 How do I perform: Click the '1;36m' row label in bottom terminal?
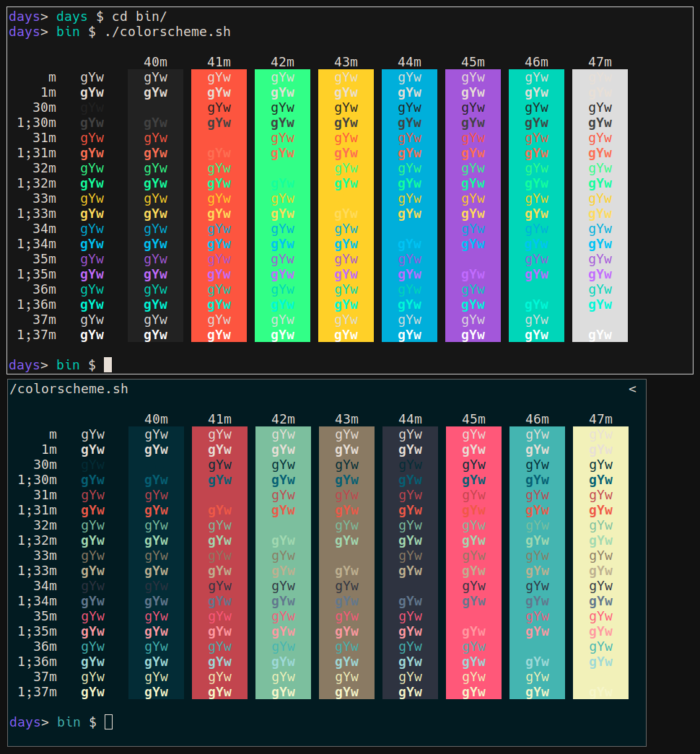pyautogui.click(x=38, y=662)
